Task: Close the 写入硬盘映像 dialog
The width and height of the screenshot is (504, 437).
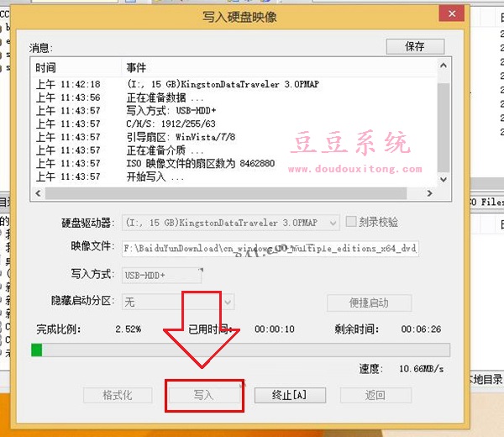Action: click(x=452, y=13)
